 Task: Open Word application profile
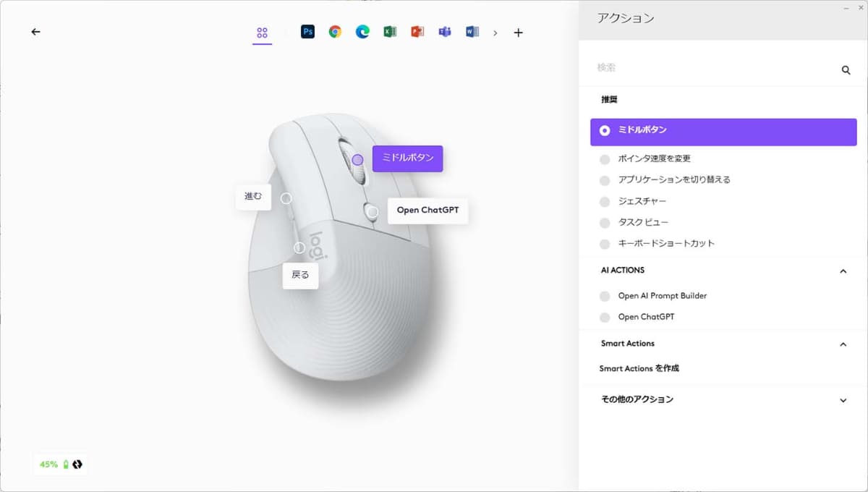pos(472,32)
